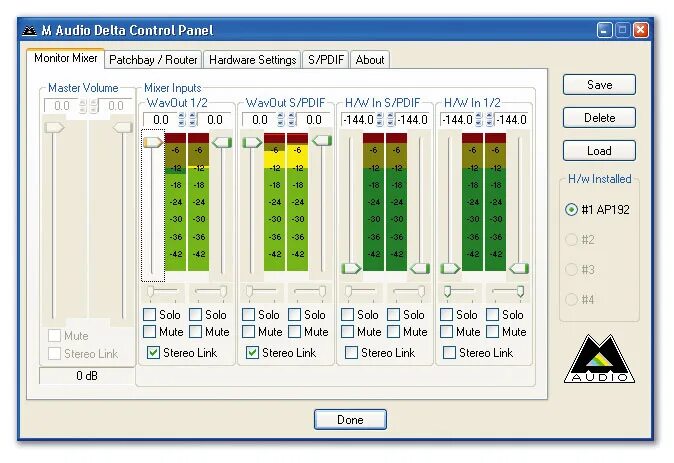This screenshot has width=674, height=463.
Task: Click the M-Audio logo image
Action: point(599,359)
